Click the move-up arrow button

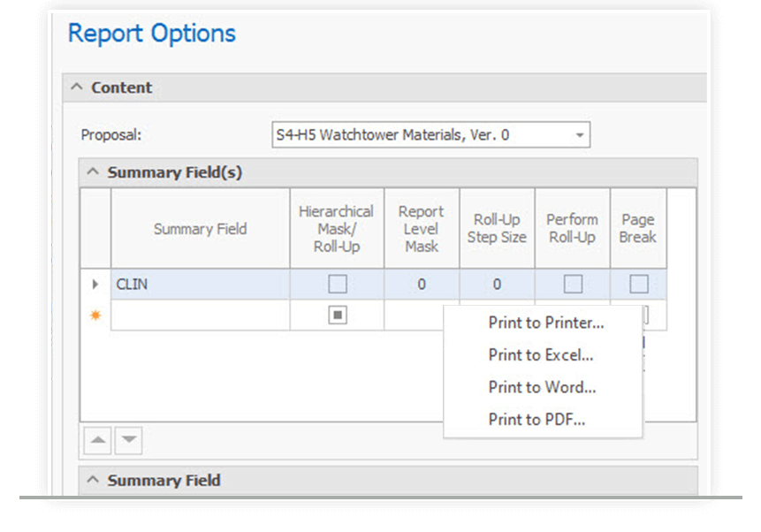[x=96, y=439]
